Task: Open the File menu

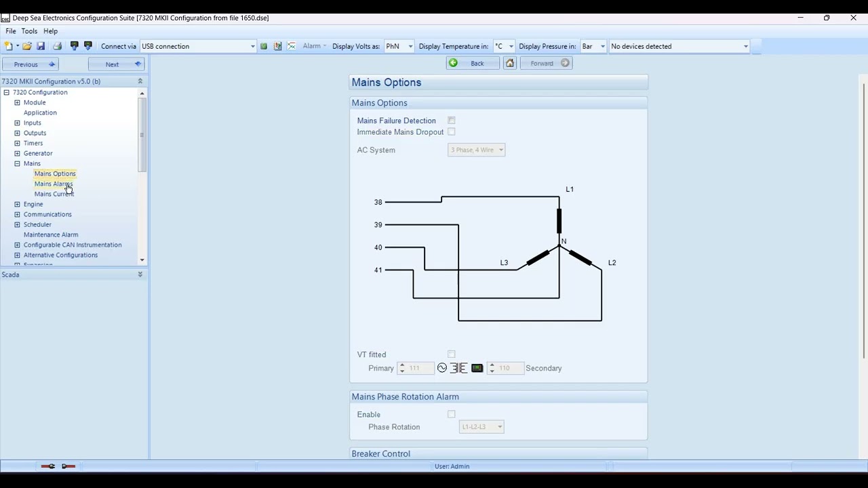Action: 11,31
